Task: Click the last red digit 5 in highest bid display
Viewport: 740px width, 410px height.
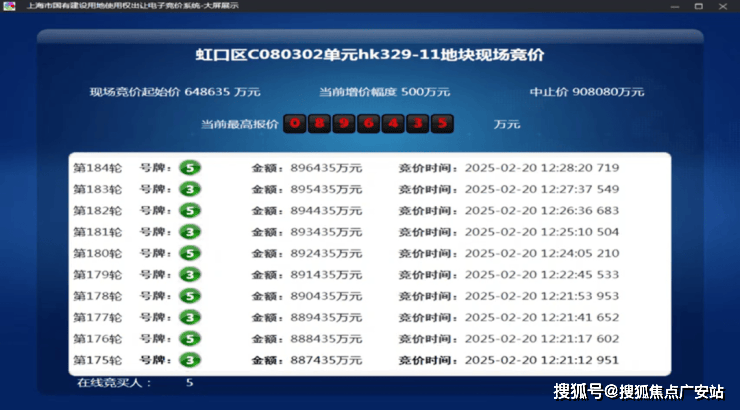Action: coord(442,124)
